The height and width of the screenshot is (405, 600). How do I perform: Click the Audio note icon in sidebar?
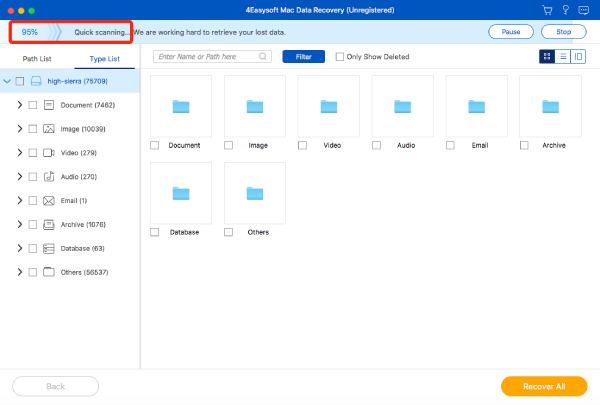coord(49,176)
